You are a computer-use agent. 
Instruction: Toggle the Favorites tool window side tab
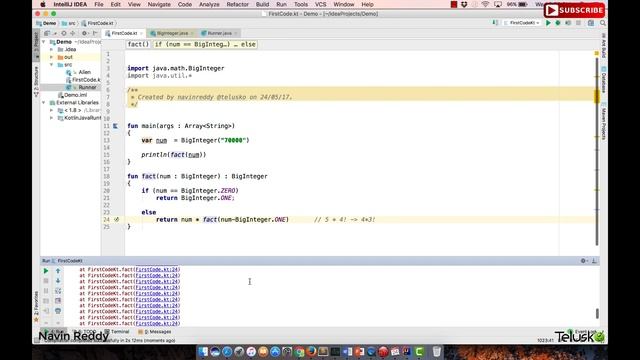(36, 306)
